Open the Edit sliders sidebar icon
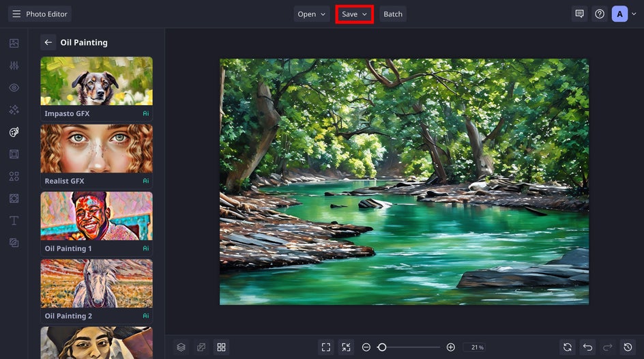The height and width of the screenshot is (359, 644). point(14,66)
